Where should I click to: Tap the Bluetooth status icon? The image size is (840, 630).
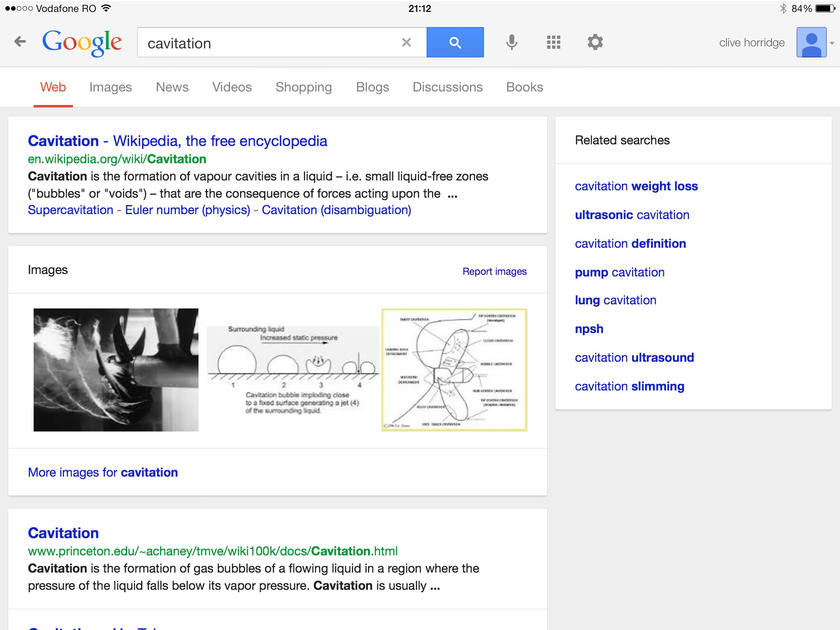(x=783, y=8)
